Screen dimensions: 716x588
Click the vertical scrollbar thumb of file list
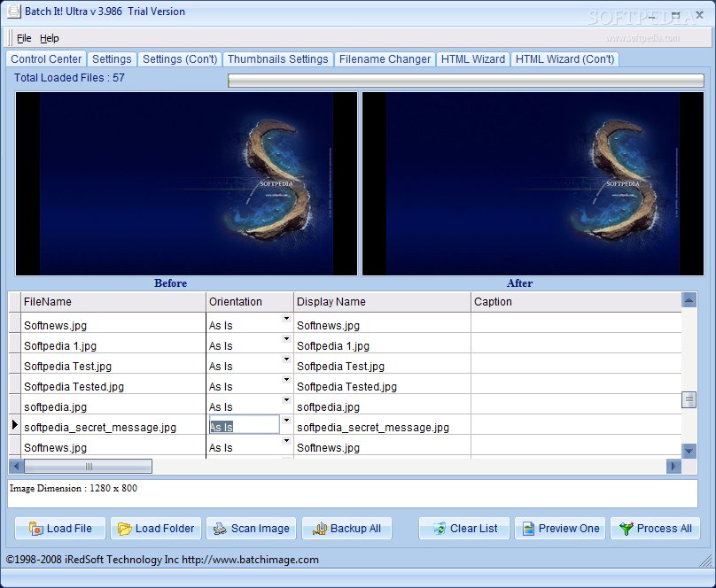coord(689,400)
